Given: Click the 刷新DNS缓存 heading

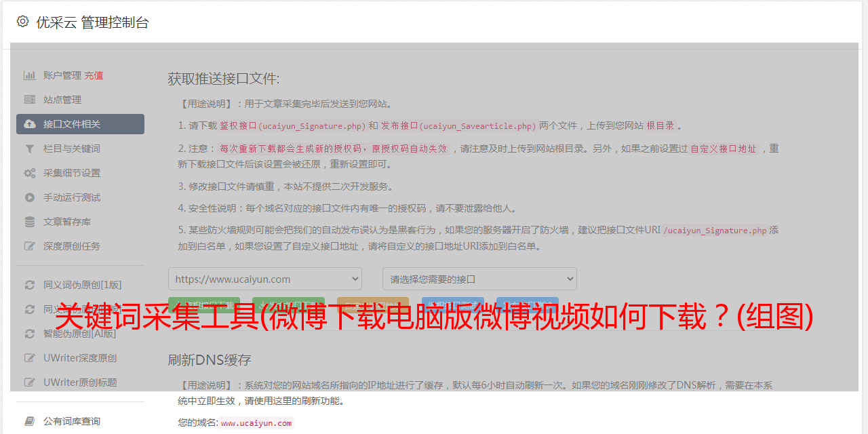Looking at the screenshot, I should click(210, 359).
